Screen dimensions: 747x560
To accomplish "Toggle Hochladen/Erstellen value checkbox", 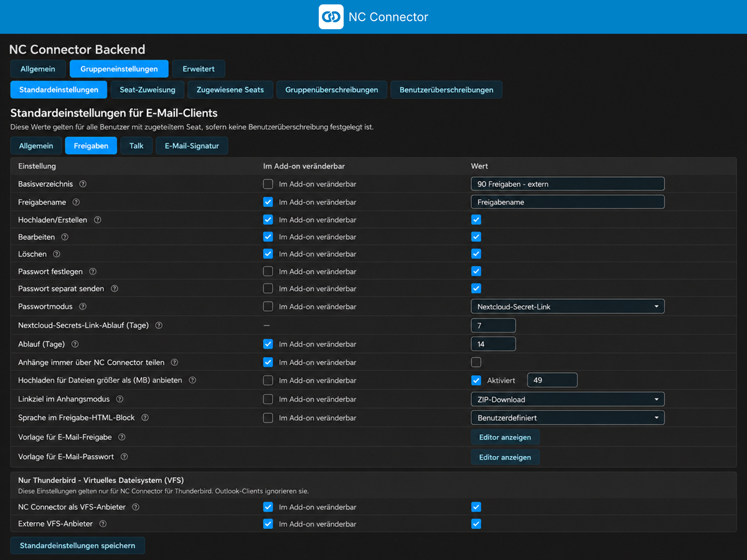I will pyautogui.click(x=476, y=220).
